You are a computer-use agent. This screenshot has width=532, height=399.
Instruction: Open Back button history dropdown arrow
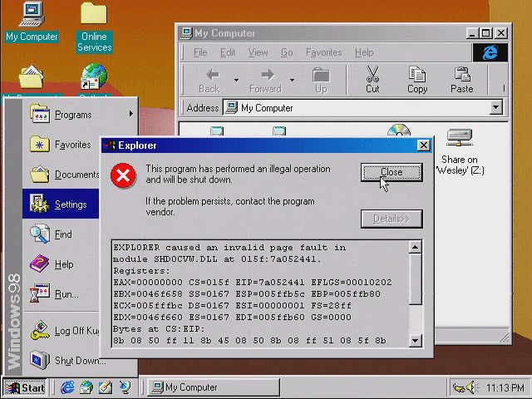[x=236, y=80]
